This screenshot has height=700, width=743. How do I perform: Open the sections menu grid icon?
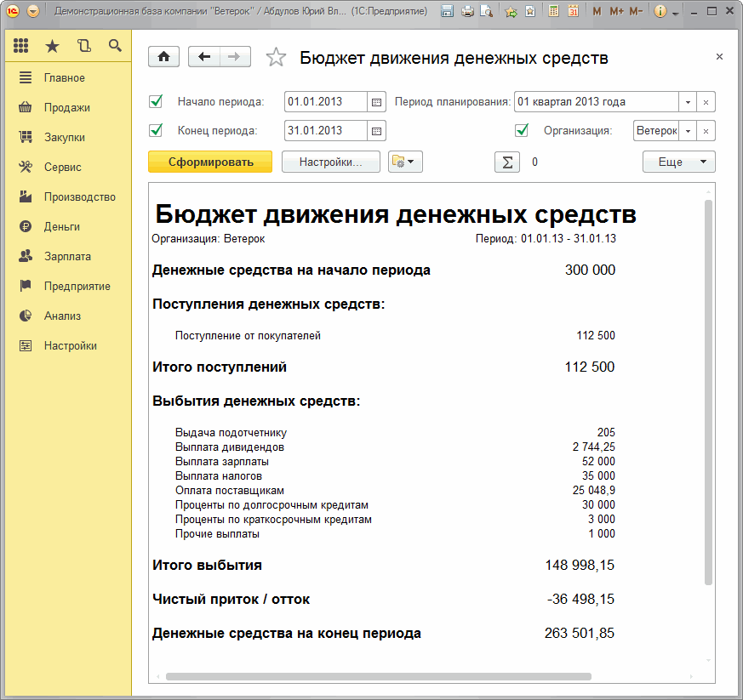[20, 46]
